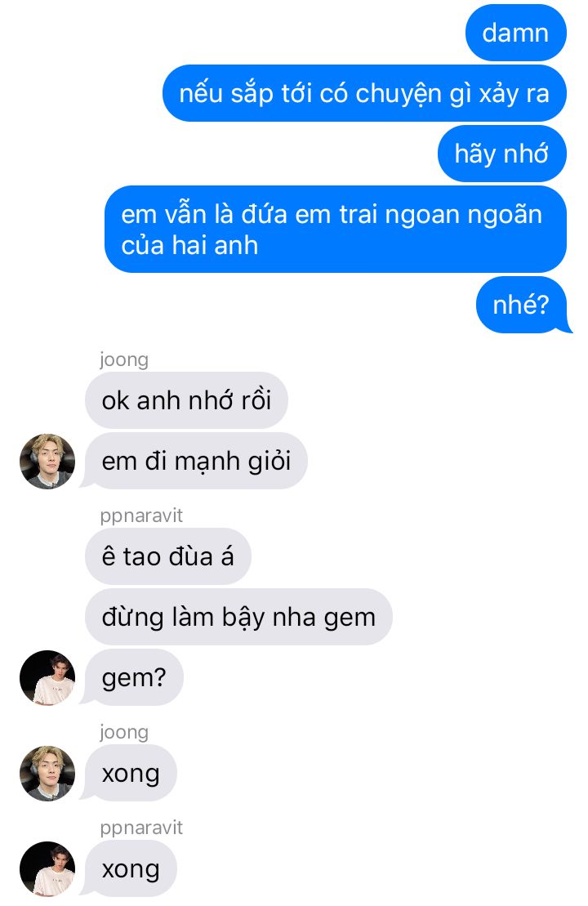Select joong's "xong" message bubble
This screenshot has height=906, width=588.
[130, 773]
